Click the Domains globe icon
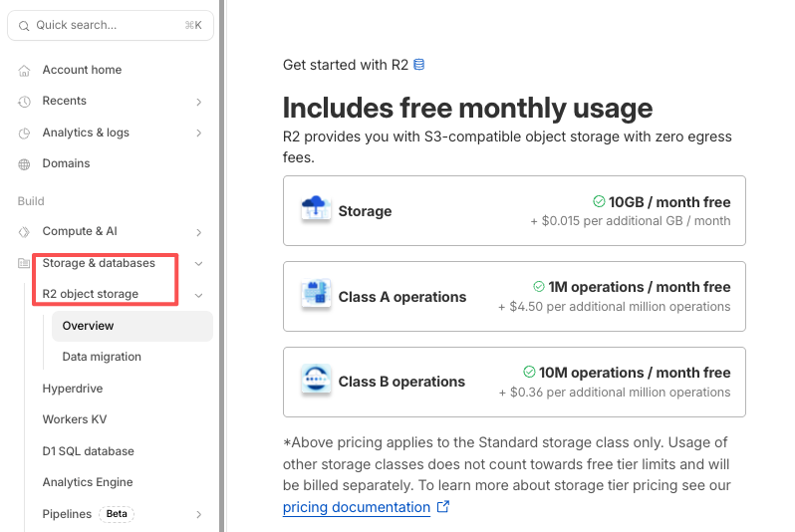The height and width of the screenshot is (532, 795). pos(24,164)
